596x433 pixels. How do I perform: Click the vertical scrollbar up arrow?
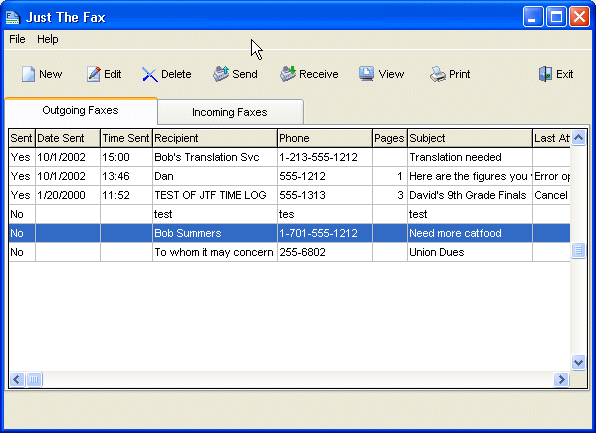578,138
